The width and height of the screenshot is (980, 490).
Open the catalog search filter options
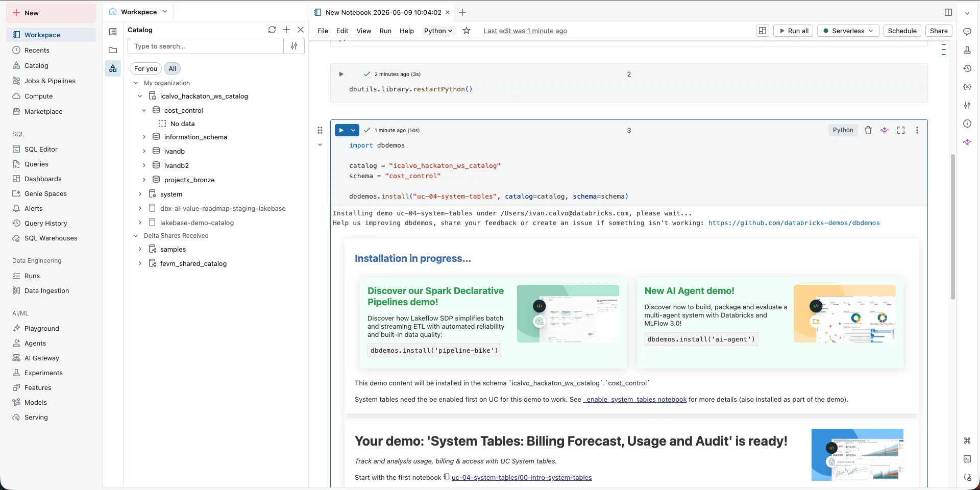click(294, 46)
